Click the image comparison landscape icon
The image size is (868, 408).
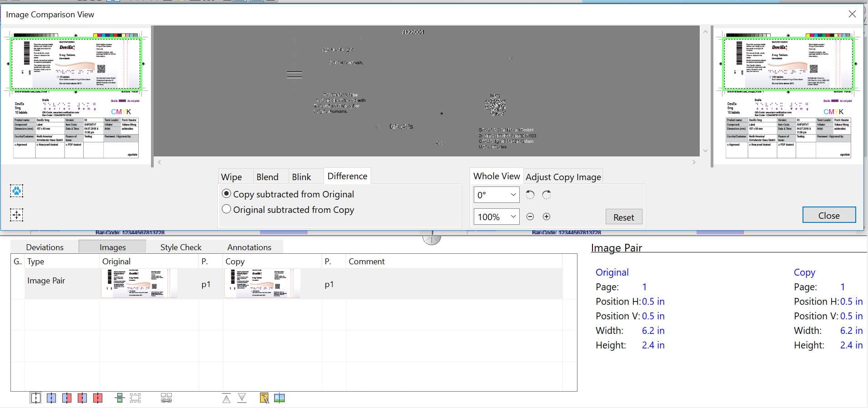280,398
